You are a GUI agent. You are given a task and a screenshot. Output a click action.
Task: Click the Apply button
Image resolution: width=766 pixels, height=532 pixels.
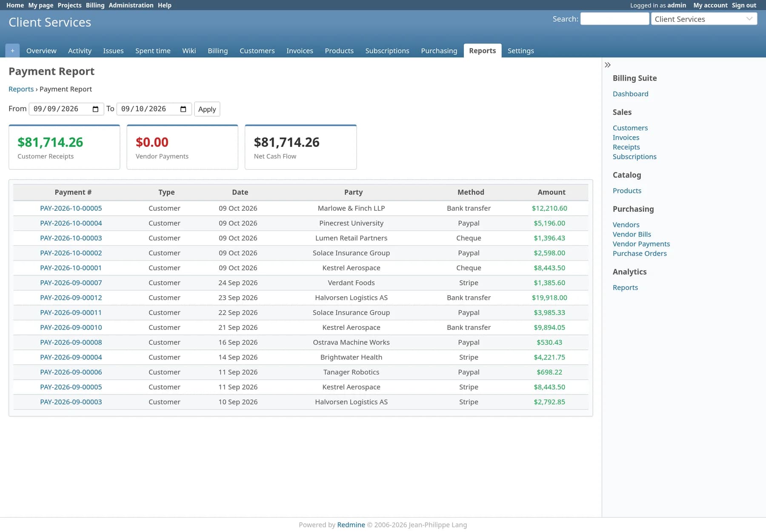[207, 109]
